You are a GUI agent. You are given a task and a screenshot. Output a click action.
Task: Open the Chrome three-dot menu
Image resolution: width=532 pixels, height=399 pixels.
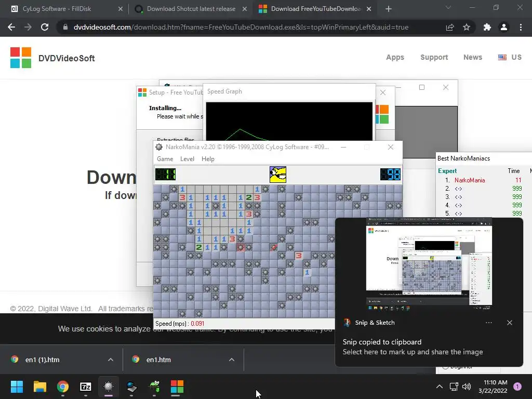521,27
